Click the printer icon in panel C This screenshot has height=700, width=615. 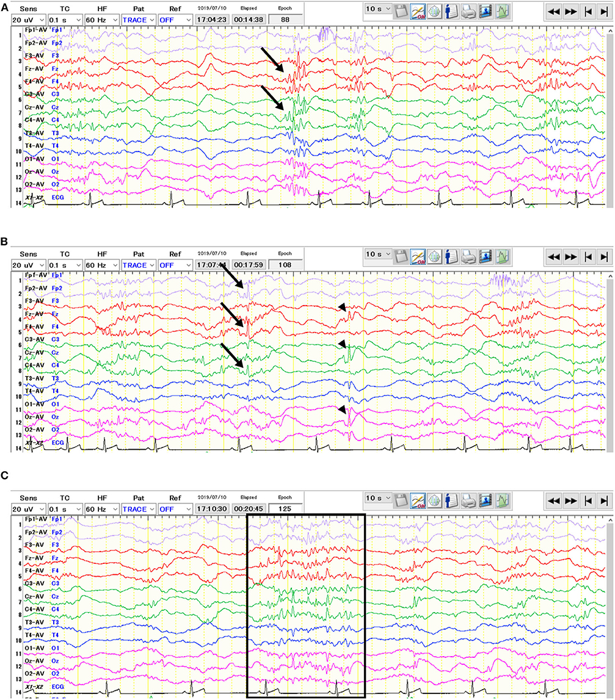[468, 500]
